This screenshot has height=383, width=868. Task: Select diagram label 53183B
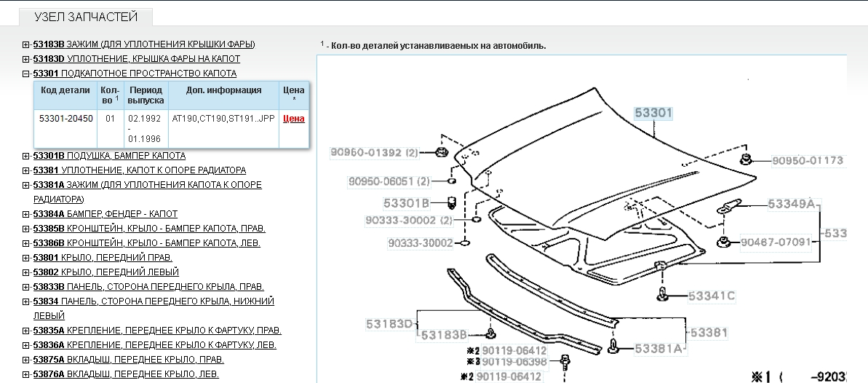coord(443,335)
